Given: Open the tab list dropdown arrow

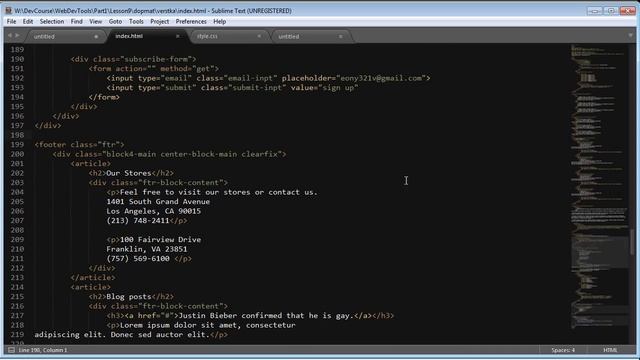Looking at the screenshot, I should point(631,36).
